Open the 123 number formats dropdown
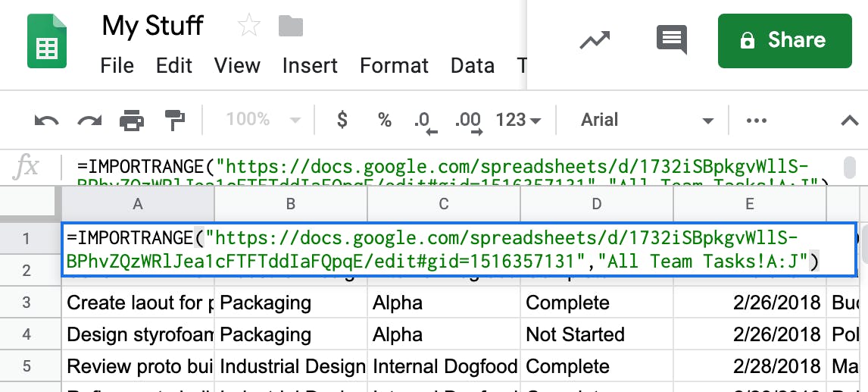Screen dimensions: 868x392 pyautogui.click(x=518, y=120)
